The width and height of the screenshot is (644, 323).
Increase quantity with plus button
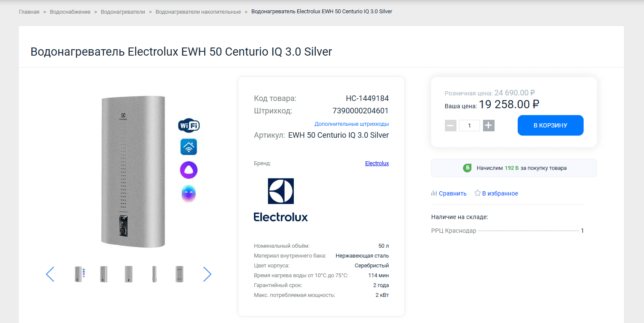(x=489, y=125)
